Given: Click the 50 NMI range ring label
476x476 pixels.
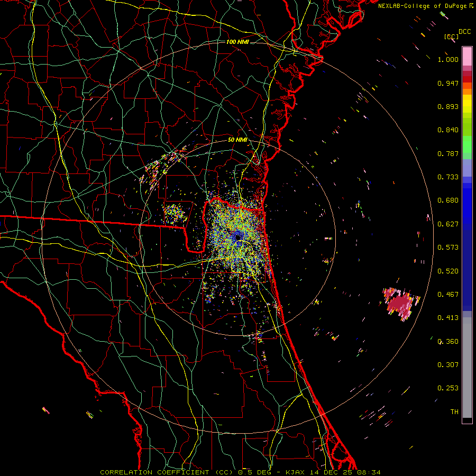Looking at the screenshot, I should 237,140.
